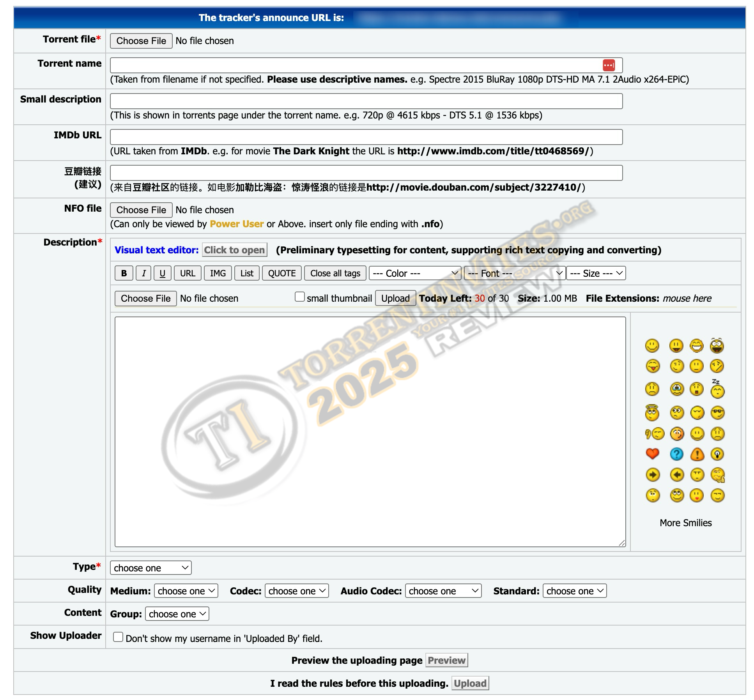
Task: Focus the Douban link (豆瓣链接) input field
Action: (x=366, y=173)
